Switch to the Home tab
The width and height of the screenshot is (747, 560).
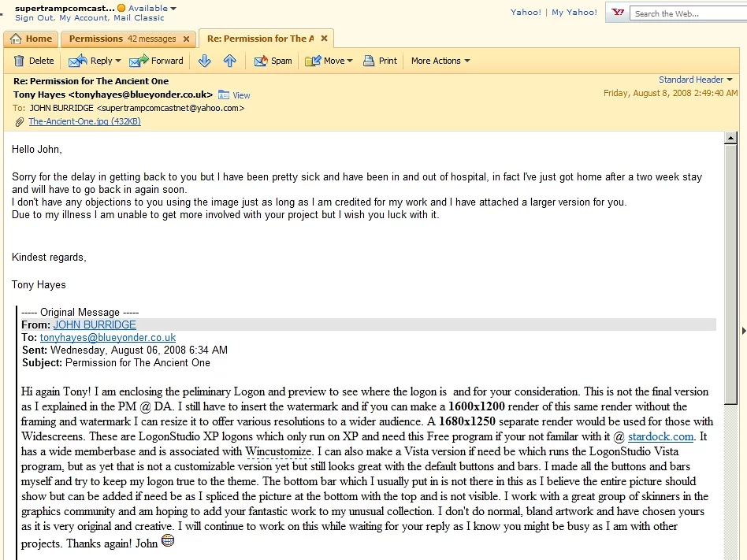(x=31, y=39)
